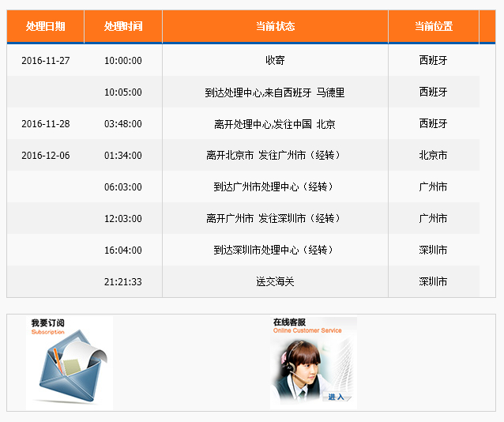Click the status 到达广州市处理中心（经转）
Image resolution: width=504 pixels, height=422 pixels.
point(273,187)
